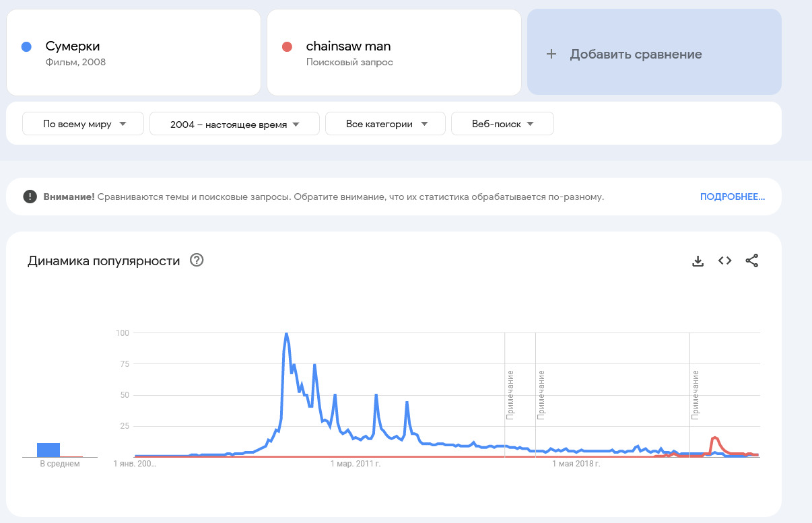The image size is (812, 523).
Task: Click the embed code icon
Action: point(724,261)
